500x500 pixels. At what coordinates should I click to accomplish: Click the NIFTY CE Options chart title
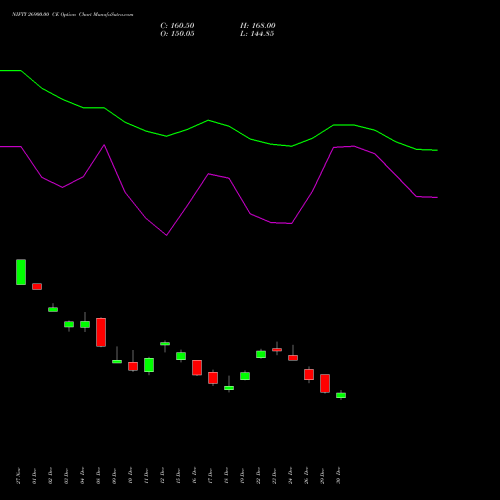(73, 15)
